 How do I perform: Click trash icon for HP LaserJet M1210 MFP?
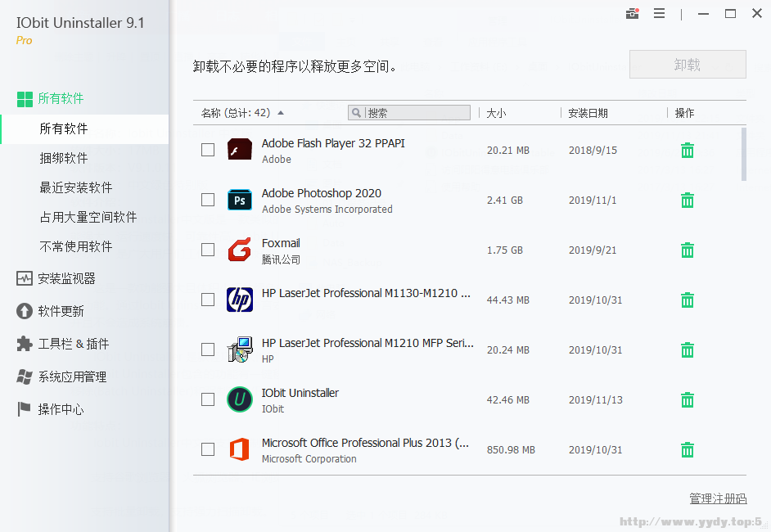pos(688,350)
